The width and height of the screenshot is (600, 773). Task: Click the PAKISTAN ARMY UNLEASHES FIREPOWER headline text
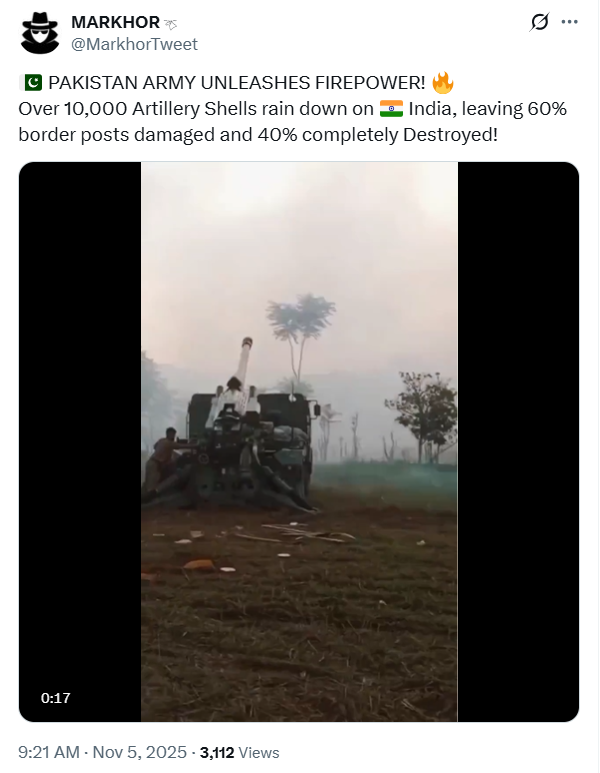pos(237,83)
